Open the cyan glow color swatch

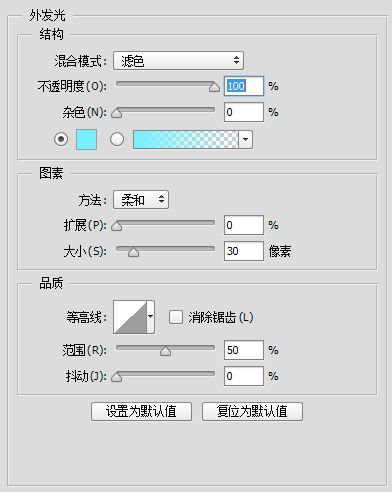point(86,139)
